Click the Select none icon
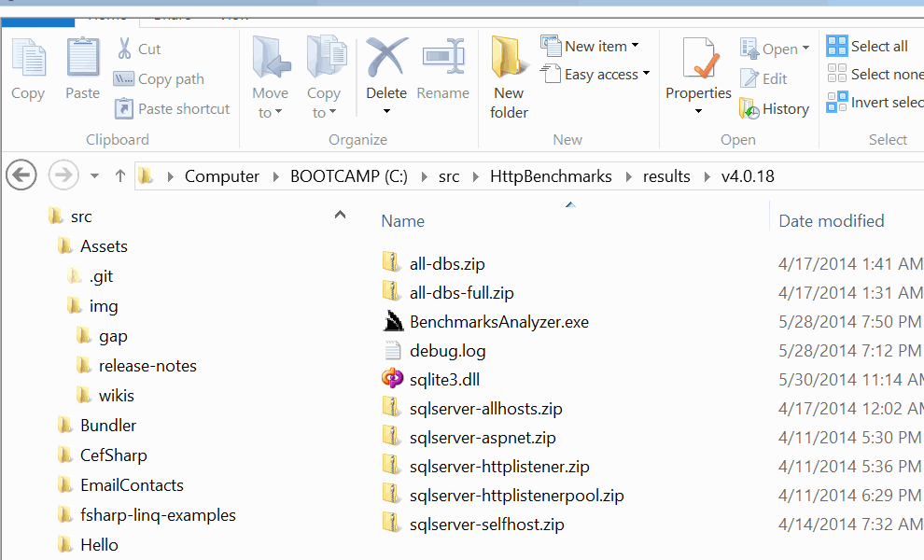 (837, 74)
